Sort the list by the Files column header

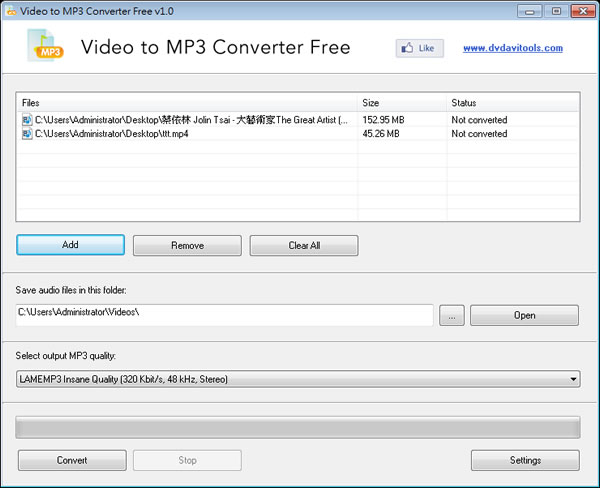click(x=188, y=103)
